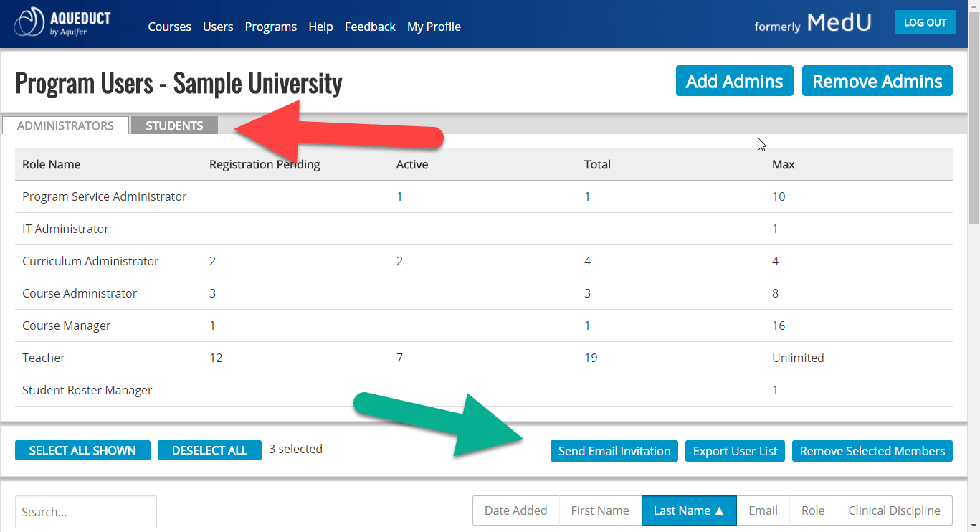The width and height of the screenshot is (980, 532).
Task: Click the Teacher active count 7
Action: click(x=399, y=358)
